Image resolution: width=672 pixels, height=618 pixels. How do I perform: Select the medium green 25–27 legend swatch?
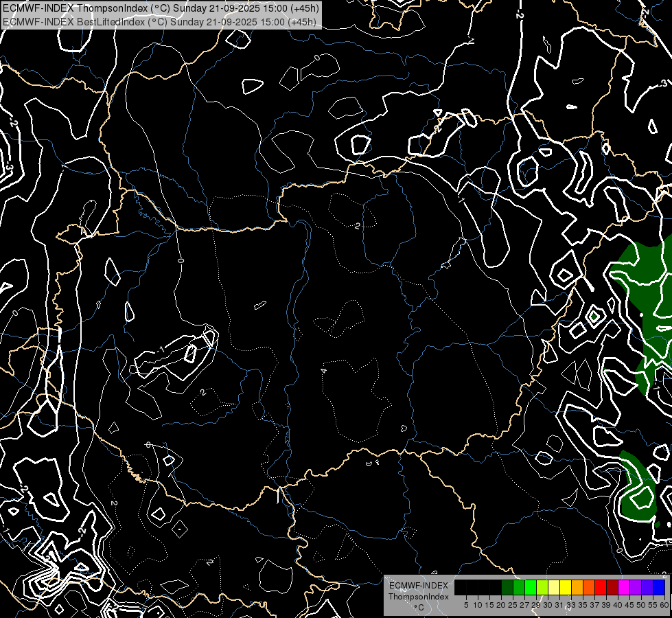click(519, 587)
